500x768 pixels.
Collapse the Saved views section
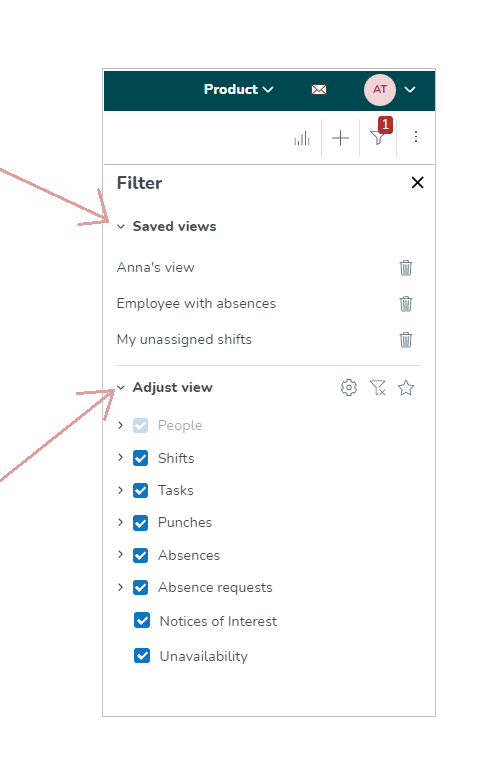pyautogui.click(x=120, y=227)
